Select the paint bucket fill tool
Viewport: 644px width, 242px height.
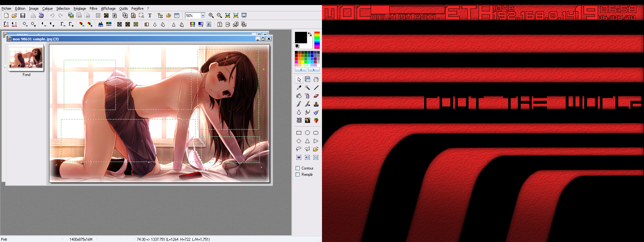coord(299,96)
